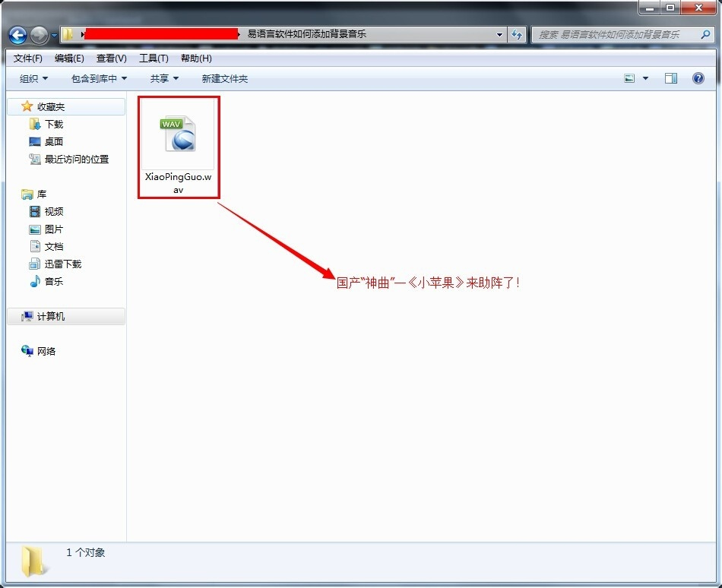Screen dimensions: 722x588
Task: Open 最近访问的位置
Action: (77, 160)
